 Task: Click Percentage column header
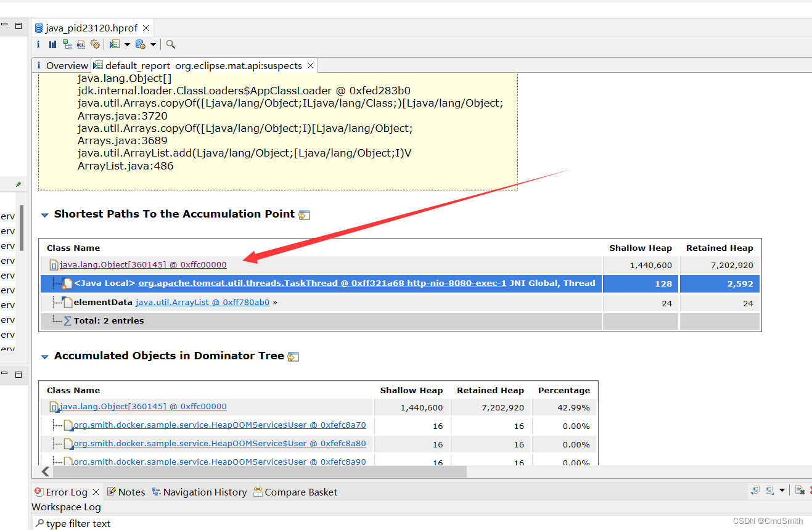pyautogui.click(x=564, y=390)
